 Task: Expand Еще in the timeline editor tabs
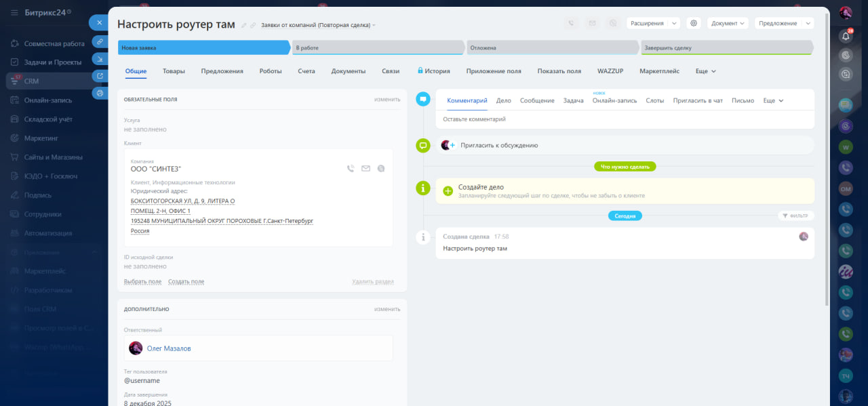773,100
